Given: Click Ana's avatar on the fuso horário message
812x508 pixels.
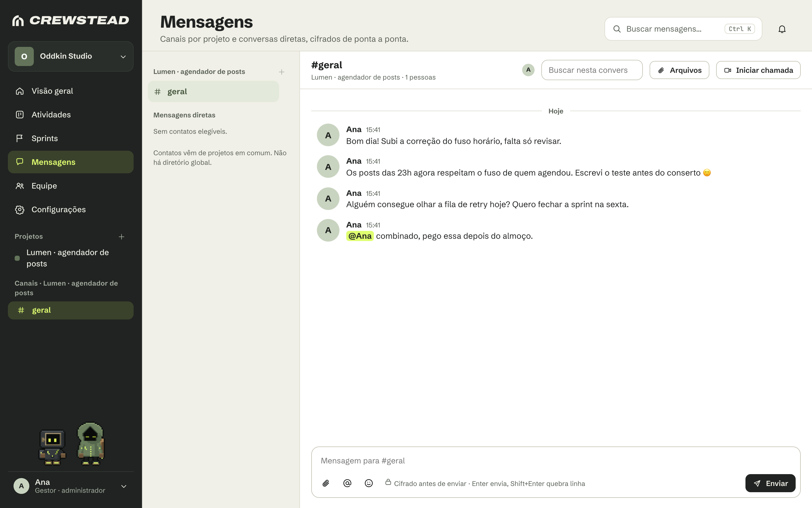Looking at the screenshot, I should pyautogui.click(x=328, y=135).
